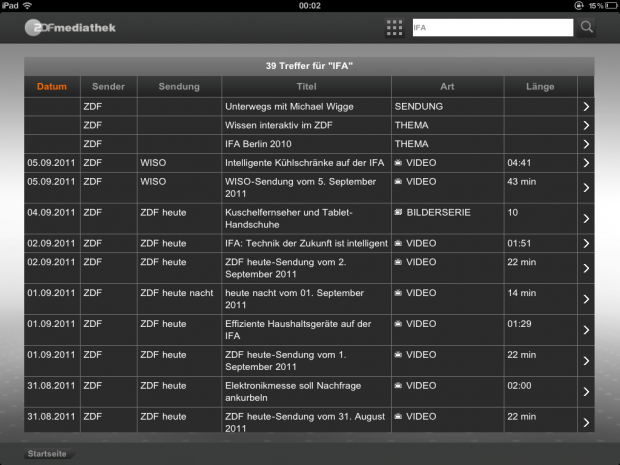The height and width of the screenshot is (465, 620).
Task: Go to Startseite
Action: pos(47,454)
